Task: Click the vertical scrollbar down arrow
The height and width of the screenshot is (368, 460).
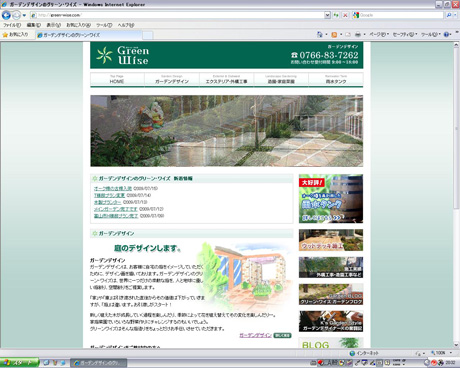Action: click(x=456, y=345)
